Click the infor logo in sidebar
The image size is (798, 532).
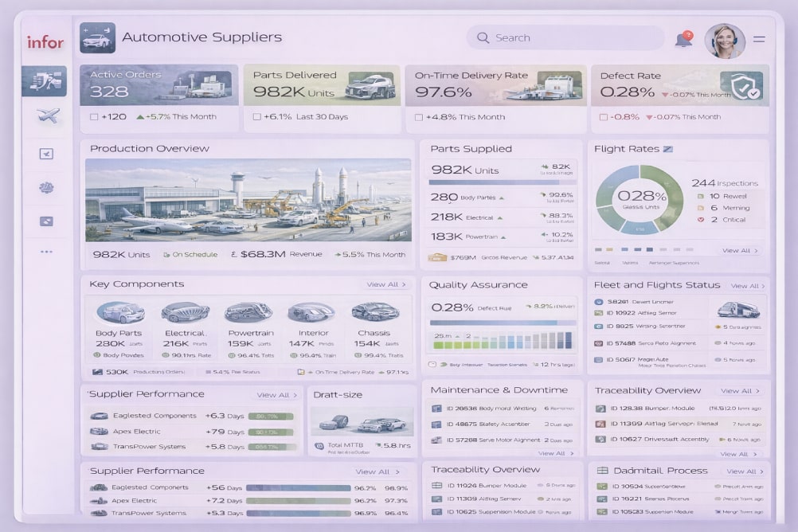point(45,42)
